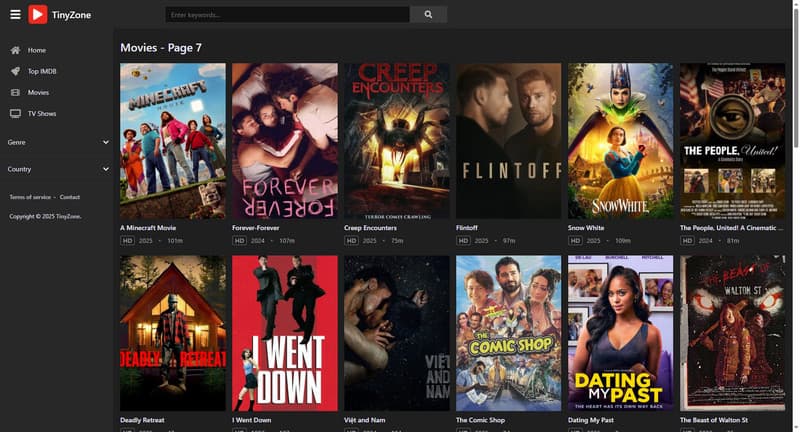Click the Movies film icon
This screenshot has height=432, width=800.
click(x=15, y=92)
